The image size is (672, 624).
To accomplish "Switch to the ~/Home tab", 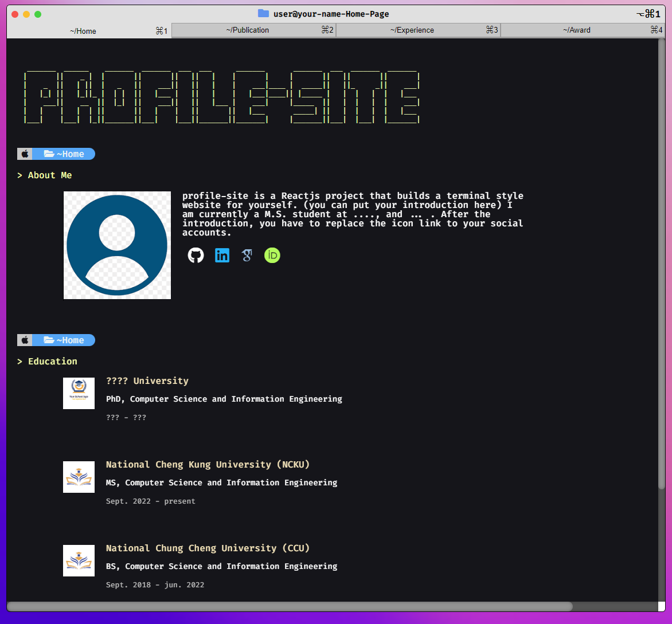I will (x=89, y=31).
